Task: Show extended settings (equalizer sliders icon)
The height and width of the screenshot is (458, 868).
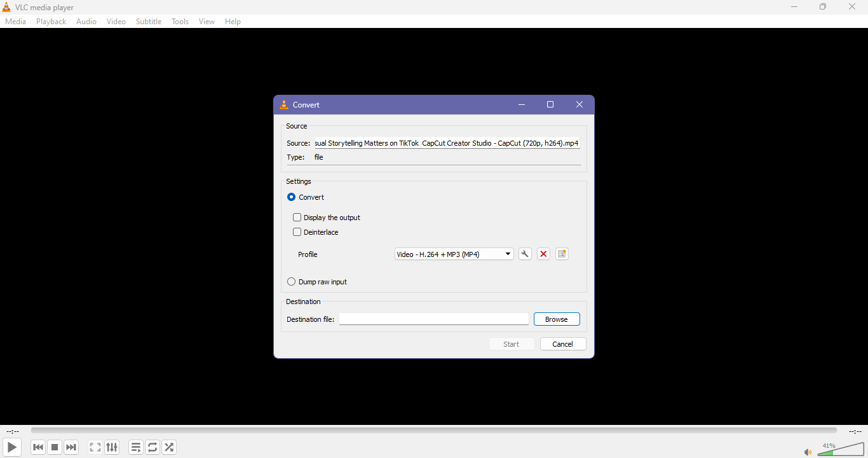Action: tap(112, 447)
